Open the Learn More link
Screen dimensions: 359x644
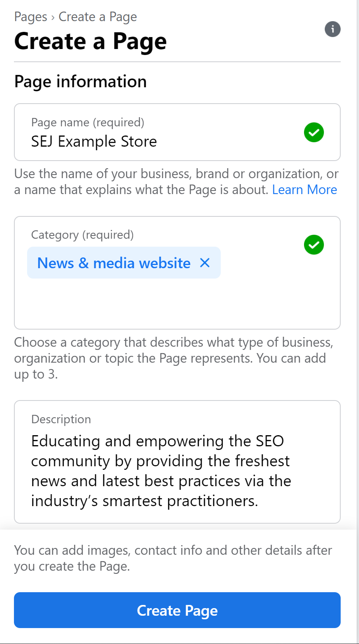click(304, 189)
